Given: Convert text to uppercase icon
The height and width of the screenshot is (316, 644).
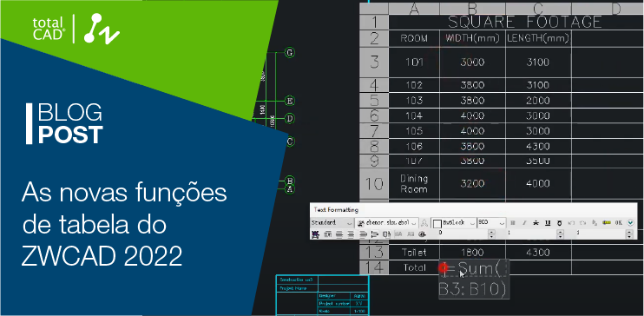Looking at the screenshot, I should click(398, 234).
